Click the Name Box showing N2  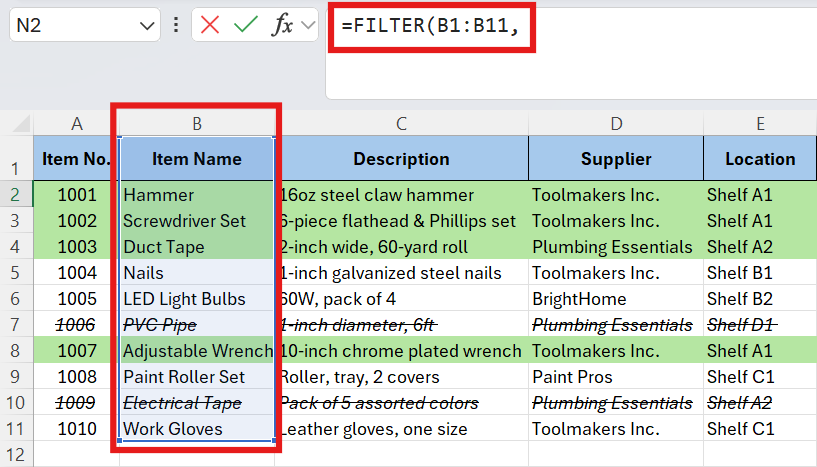pyautogui.click(x=70, y=25)
